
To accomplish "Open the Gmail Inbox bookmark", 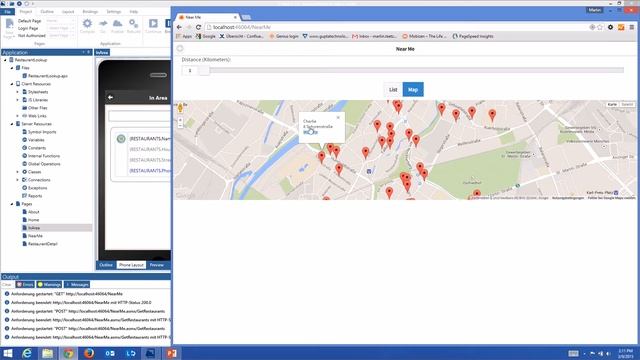I will 374,36.
